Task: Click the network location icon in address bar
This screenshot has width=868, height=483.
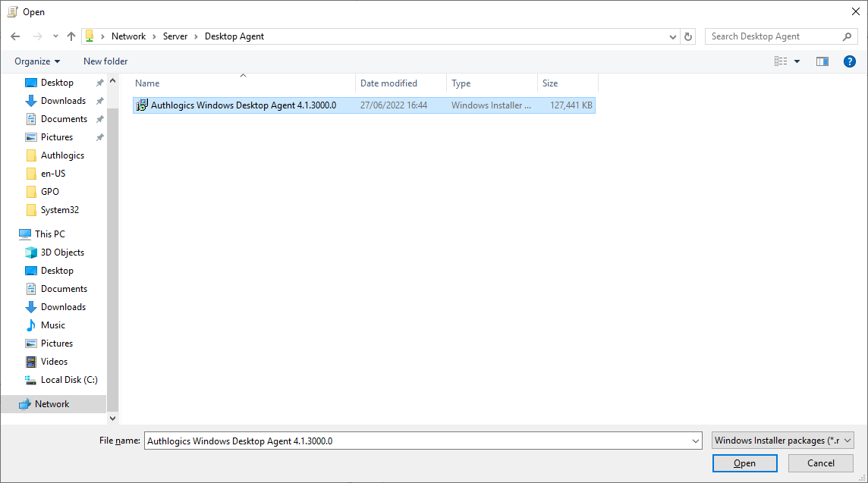Action: (89, 36)
